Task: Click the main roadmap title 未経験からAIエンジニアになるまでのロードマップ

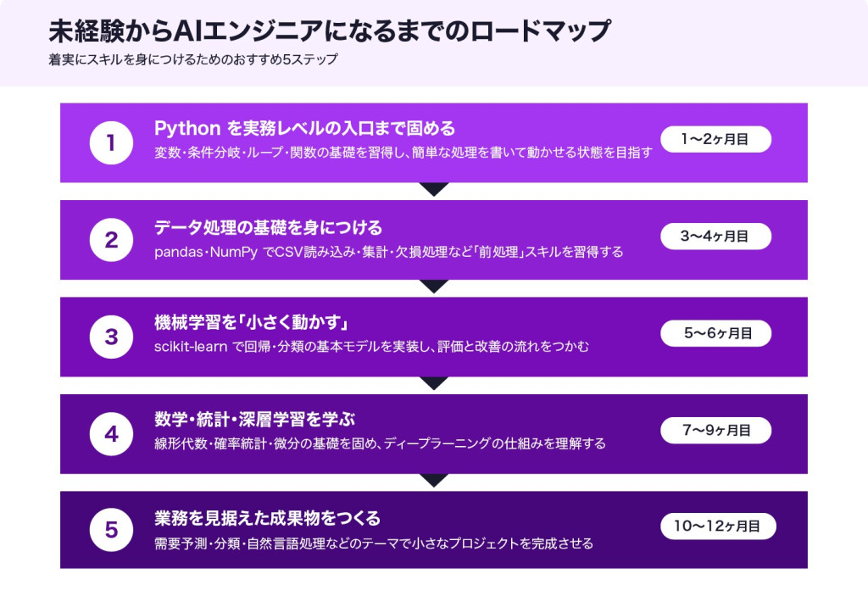Action: [329, 31]
